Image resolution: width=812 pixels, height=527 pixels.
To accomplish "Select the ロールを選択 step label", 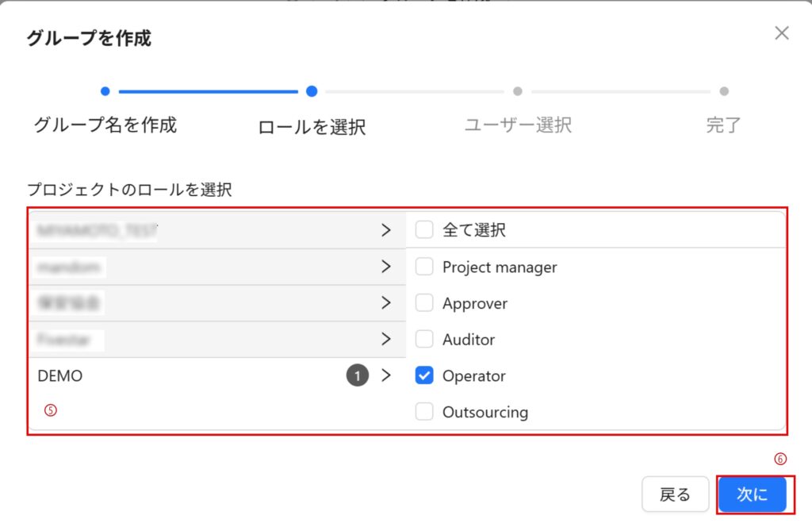I will (312, 127).
